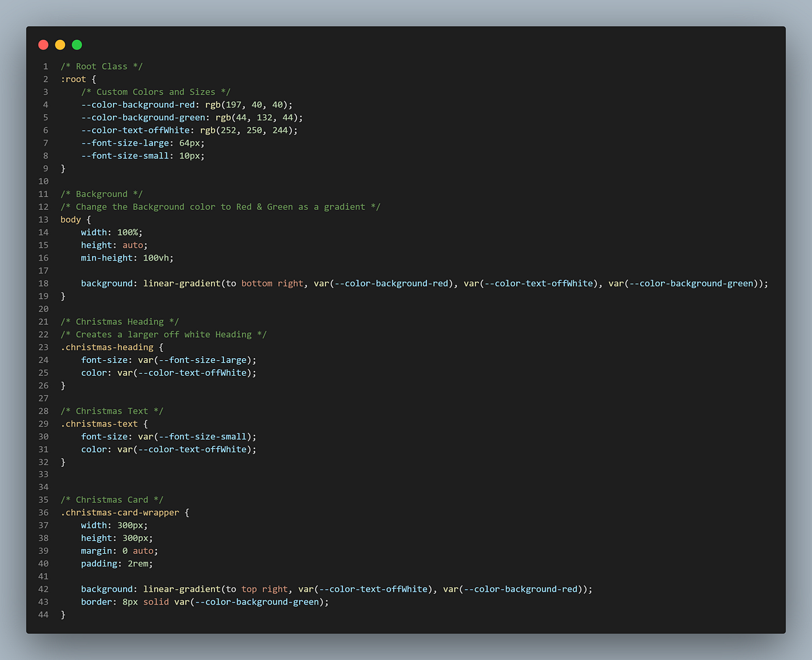This screenshot has height=660, width=812.
Task: Click the linear-gradient value on line 18
Action: click(x=183, y=283)
